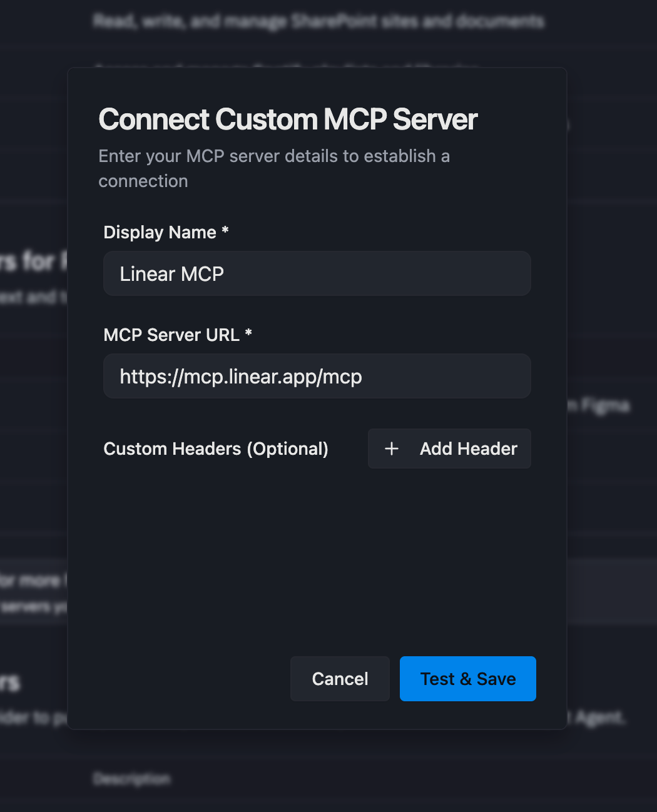Image resolution: width=657 pixels, height=812 pixels.
Task: Click the Custom Headers (Optional) label
Action: [x=216, y=449]
